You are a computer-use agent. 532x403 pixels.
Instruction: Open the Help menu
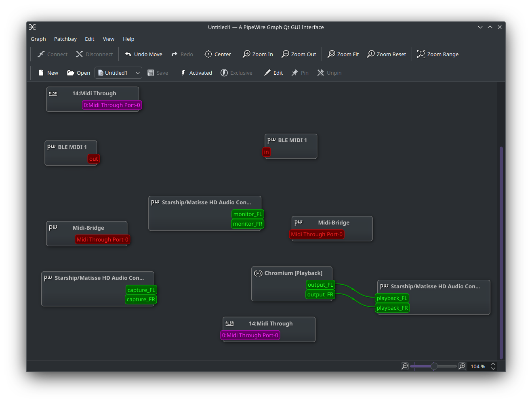pos(128,39)
